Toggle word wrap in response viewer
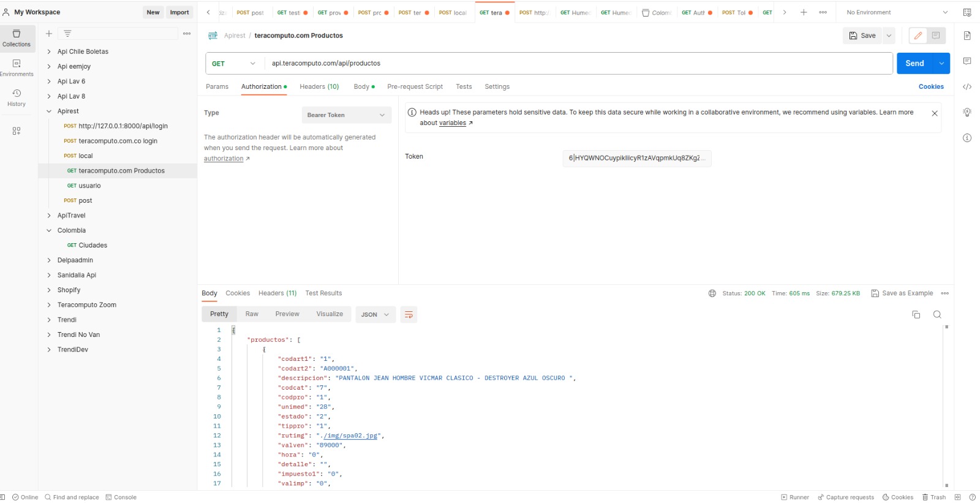This screenshot has height=503, width=980. (409, 315)
